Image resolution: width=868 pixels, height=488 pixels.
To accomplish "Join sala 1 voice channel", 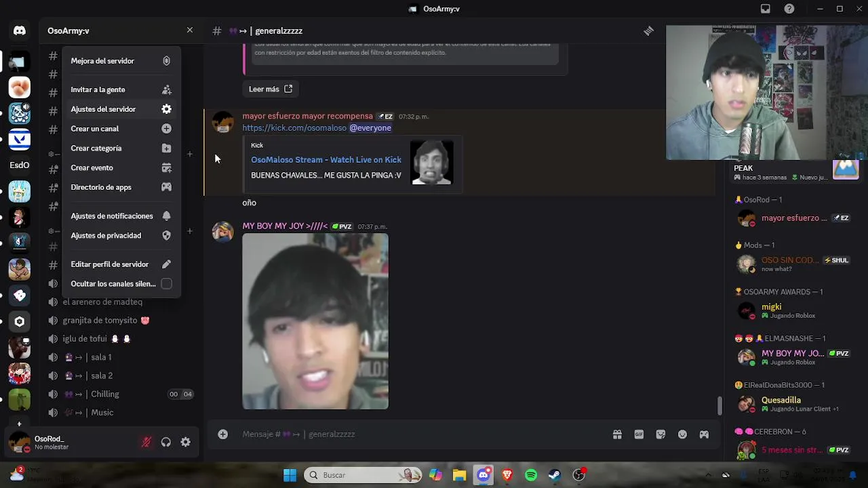I will (122, 357).
